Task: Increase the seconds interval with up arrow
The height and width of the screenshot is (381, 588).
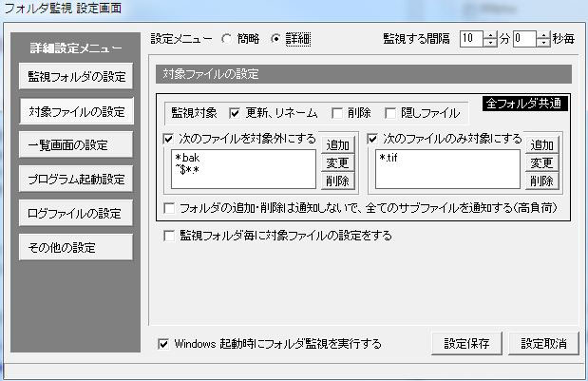Action: (543, 35)
